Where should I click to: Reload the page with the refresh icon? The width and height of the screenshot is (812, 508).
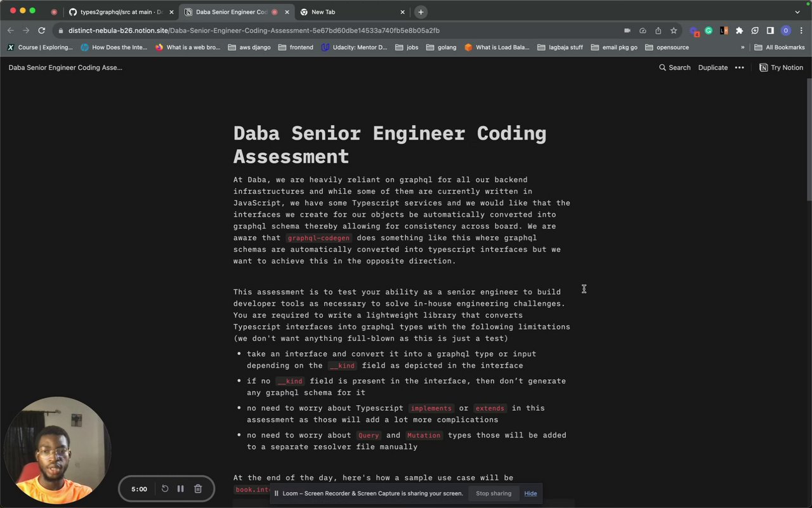point(41,30)
